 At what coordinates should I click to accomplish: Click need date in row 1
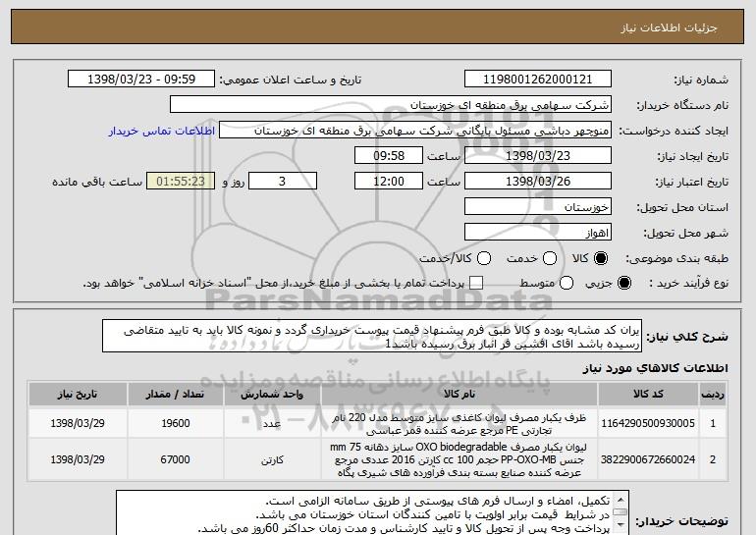coord(78,423)
